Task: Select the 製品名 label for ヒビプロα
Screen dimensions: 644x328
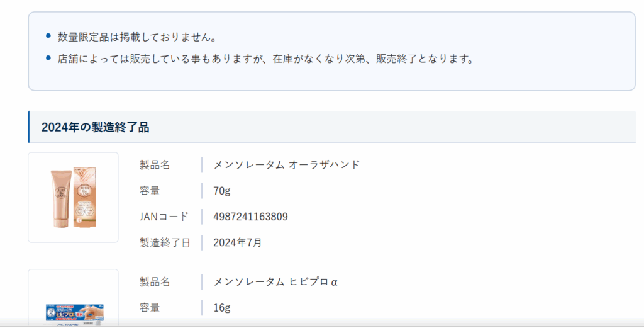Action: (155, 282)
